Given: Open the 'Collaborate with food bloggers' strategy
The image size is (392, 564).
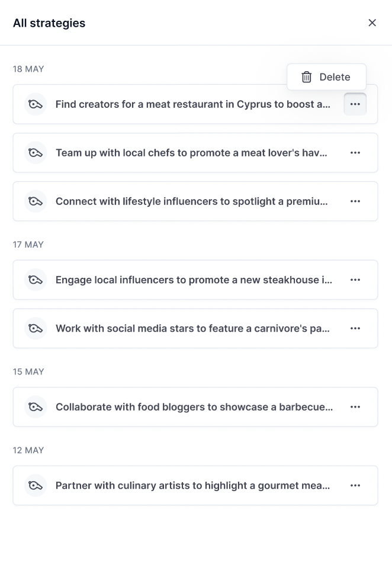Looking at the screenshot, I should (194, 407).
